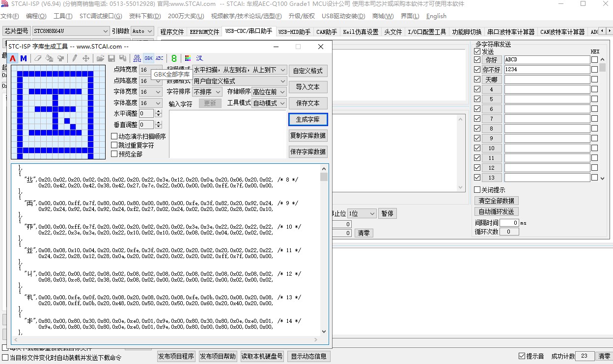Select the blue M tool icon
Viewport: 613px width, 364px height.
pyautogui.click(x=23, y=58)
